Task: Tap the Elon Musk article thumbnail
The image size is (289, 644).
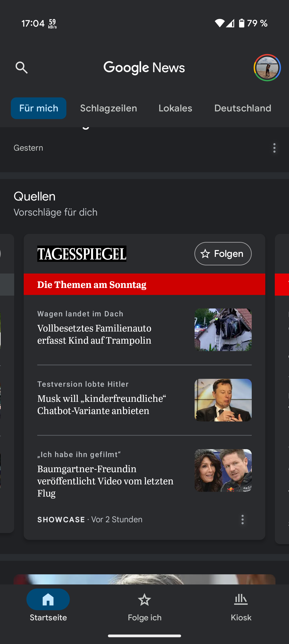Action: pos(223,400)
